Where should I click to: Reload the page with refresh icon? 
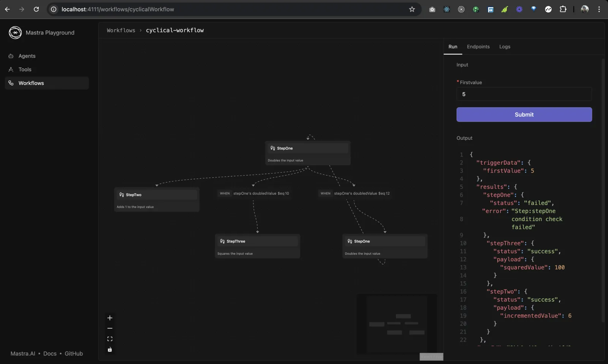[36, 9]
